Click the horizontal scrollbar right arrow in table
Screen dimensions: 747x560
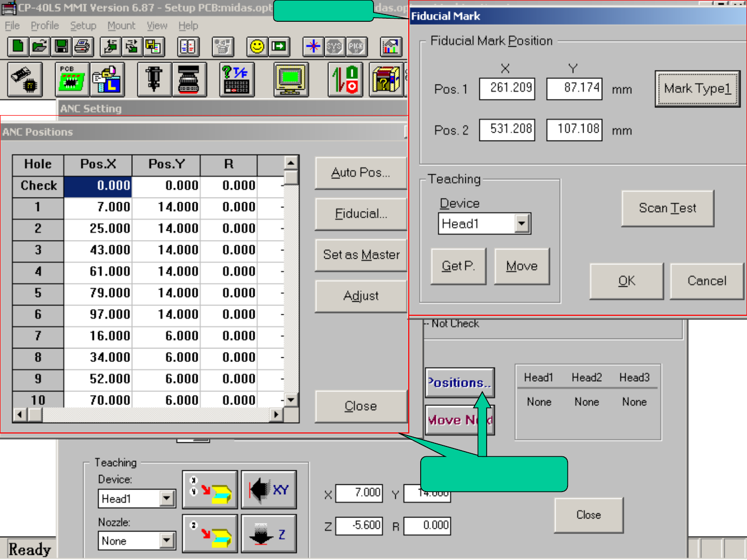pos(276,415)
